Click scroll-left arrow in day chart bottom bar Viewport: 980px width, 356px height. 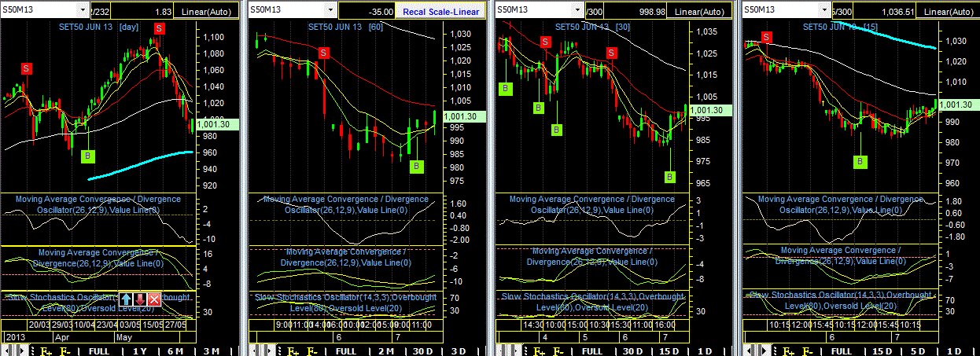click(7, 350)
